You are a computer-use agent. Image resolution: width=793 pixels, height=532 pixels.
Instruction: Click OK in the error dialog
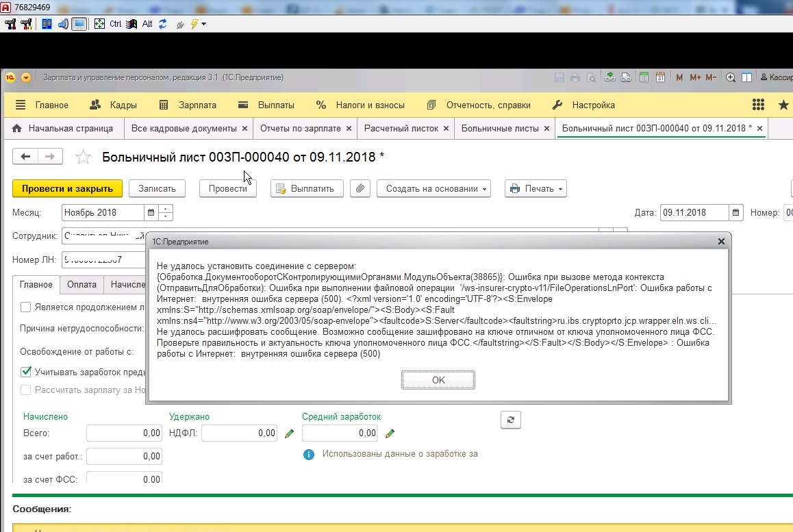point(438,380)
